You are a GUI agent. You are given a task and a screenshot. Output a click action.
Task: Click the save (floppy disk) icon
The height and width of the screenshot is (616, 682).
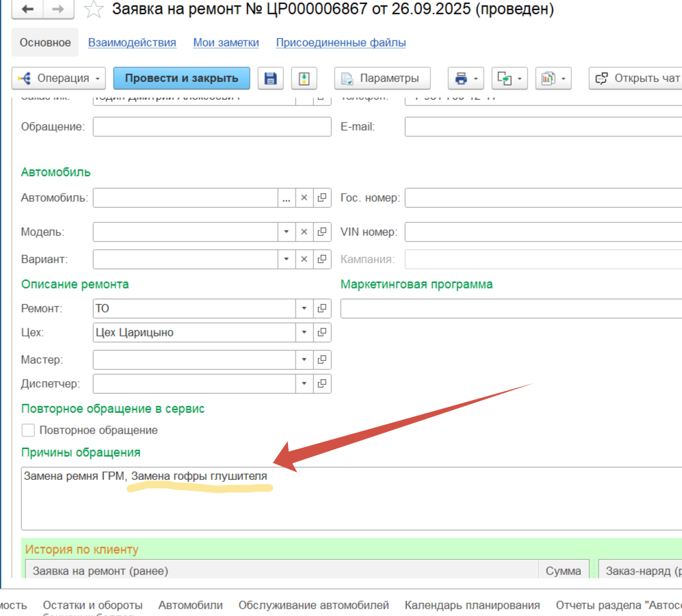pyautogui.click(x=270, y=78)
